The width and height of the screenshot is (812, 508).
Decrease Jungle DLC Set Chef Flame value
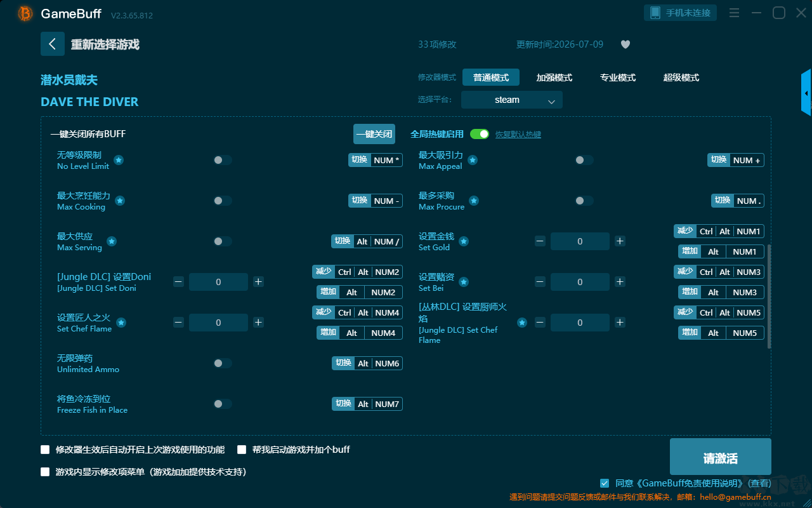(540, 323)
